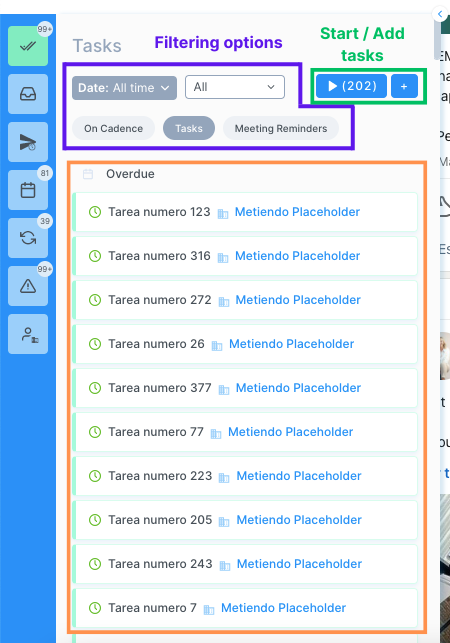Expand the All type dropdown
The height and width of the screenshot is (643, 450).
click(235, 87)
